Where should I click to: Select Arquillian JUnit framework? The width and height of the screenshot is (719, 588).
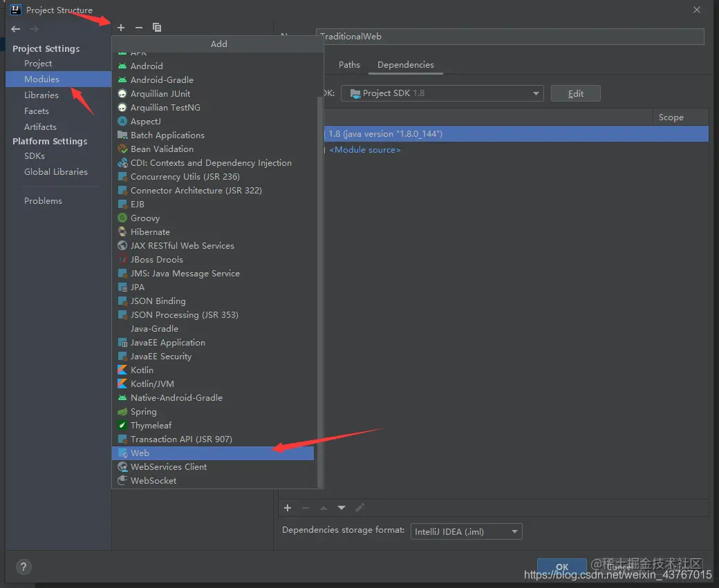[213, 93]
